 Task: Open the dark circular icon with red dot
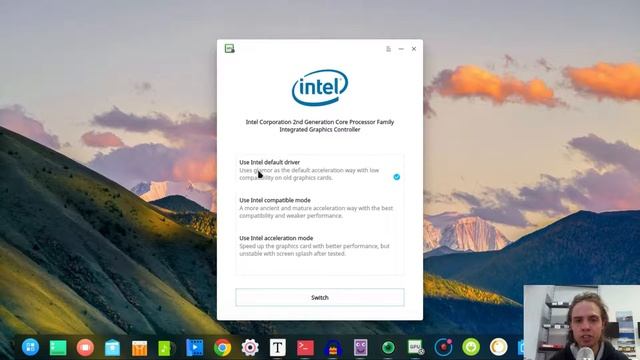coord(443,347)
